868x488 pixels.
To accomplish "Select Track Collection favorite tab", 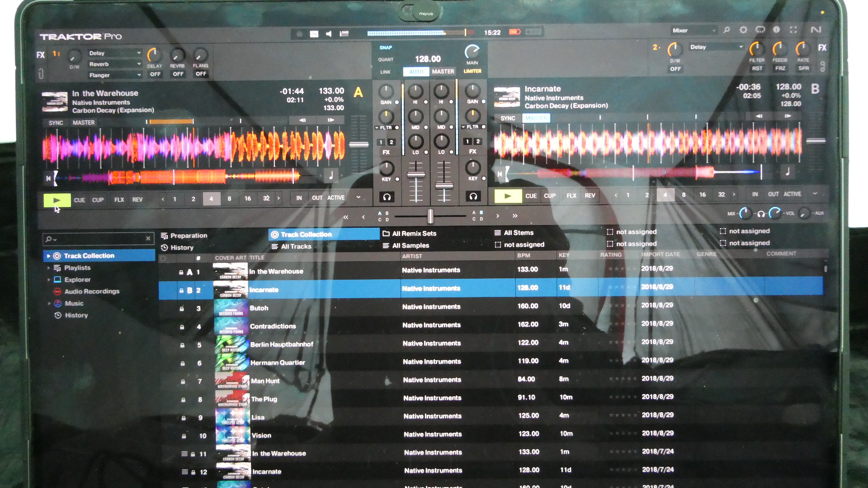I will (324, 235).
